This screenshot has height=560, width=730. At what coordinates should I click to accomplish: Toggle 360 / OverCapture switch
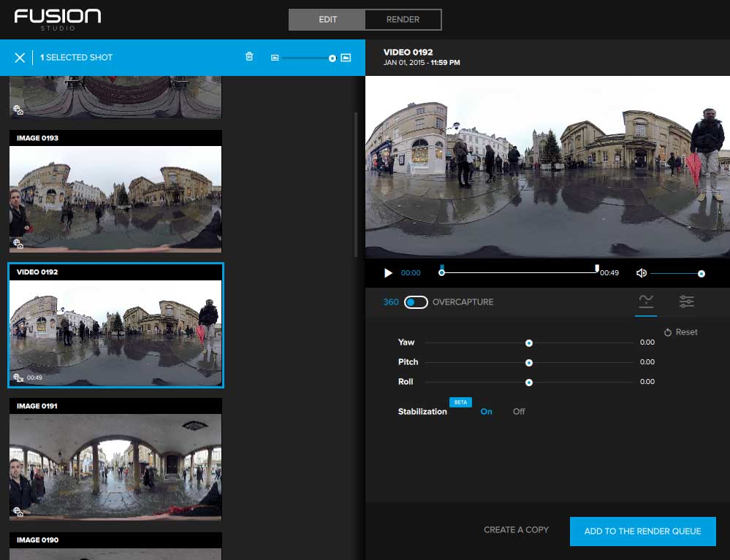tap(416, 302)
